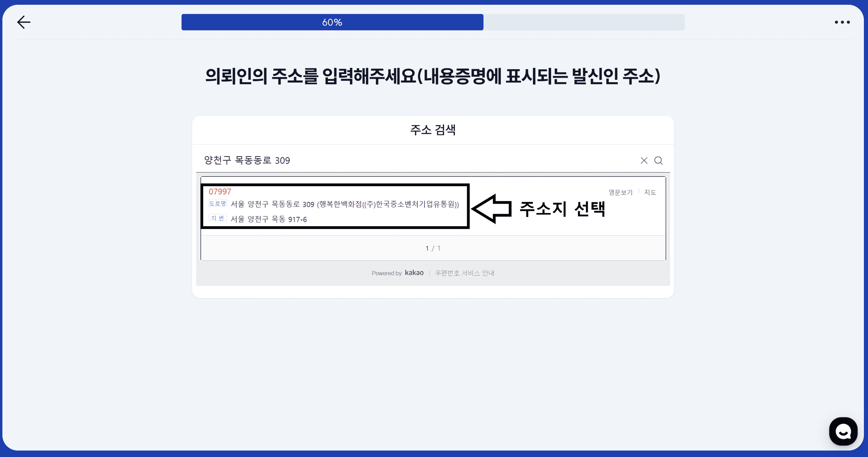Click the back arrow at top left
The height and width of the screenshot is (457, 868).
tap(24, 22)
